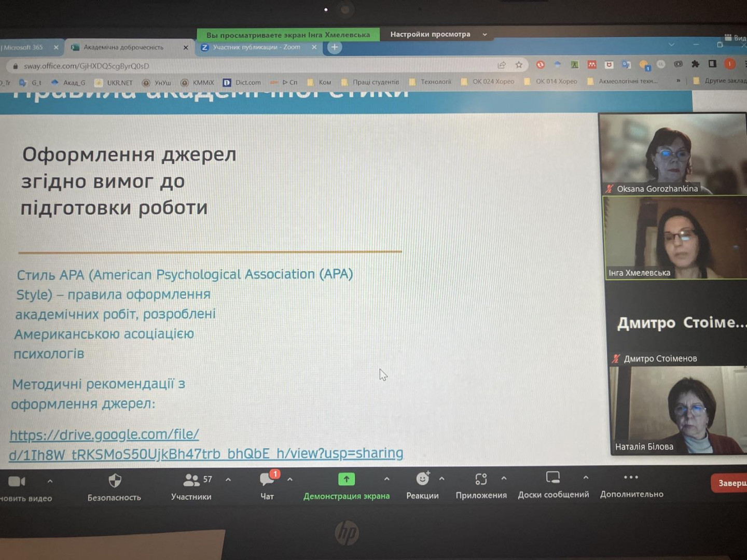The height and width of the screenshot is (560, 747).
Task: Open the ОК 024 Хорео bookmark folder
Action: pos(488,81)
